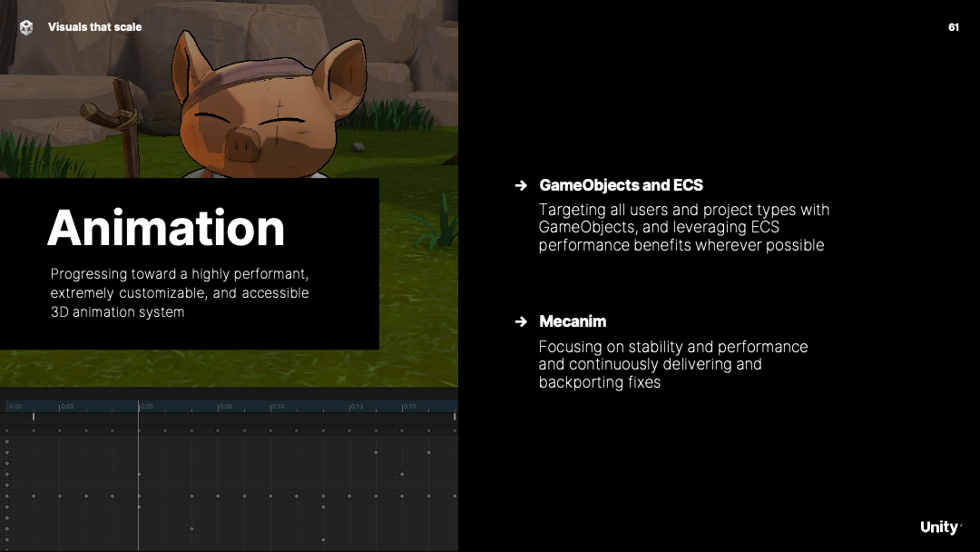Click the 0:02 mark on timeline ruler

(67, 407)
